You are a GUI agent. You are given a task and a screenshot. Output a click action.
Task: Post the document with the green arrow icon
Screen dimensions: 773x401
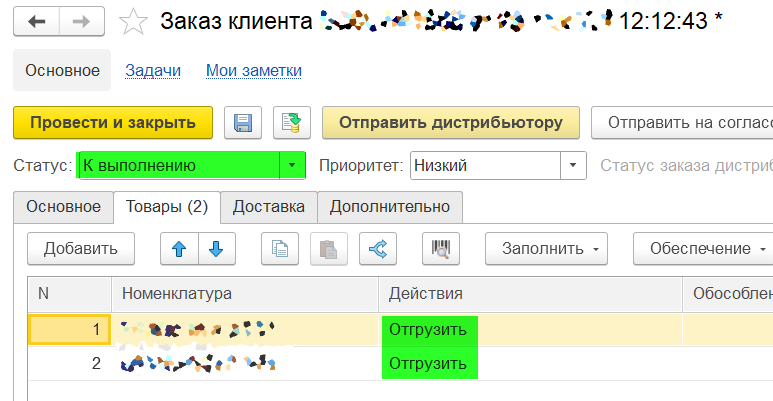click(x=292, y=122)
